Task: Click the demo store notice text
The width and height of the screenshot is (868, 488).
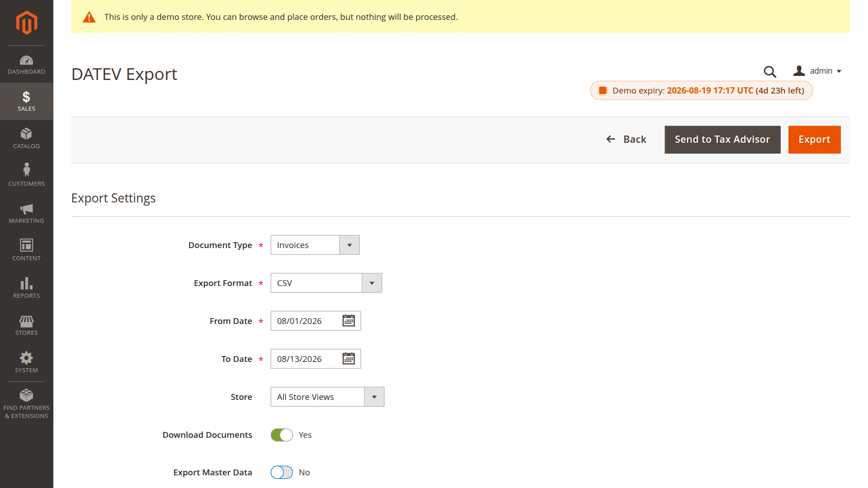Action: tap(281, 17)
